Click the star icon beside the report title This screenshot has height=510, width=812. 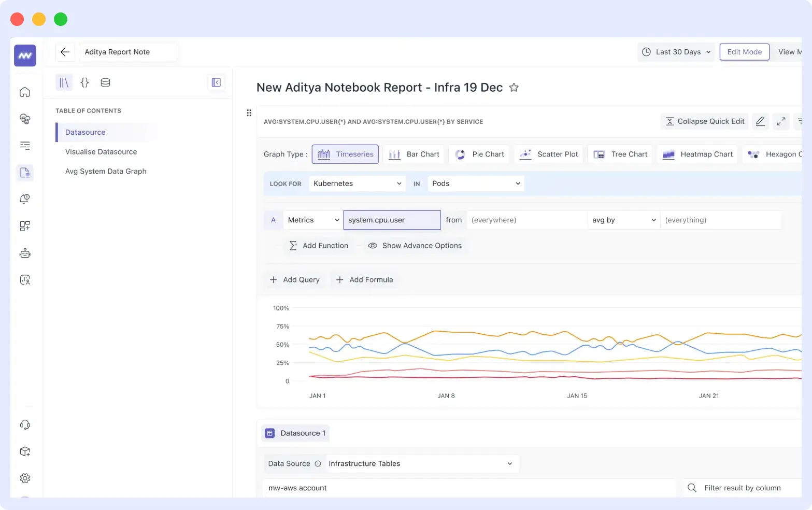514,88
